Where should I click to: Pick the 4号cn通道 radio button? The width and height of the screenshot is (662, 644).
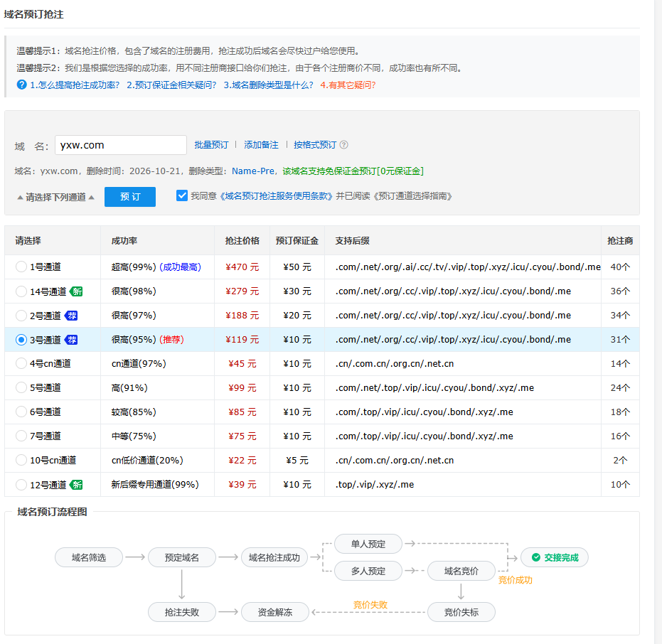[21, 364]
